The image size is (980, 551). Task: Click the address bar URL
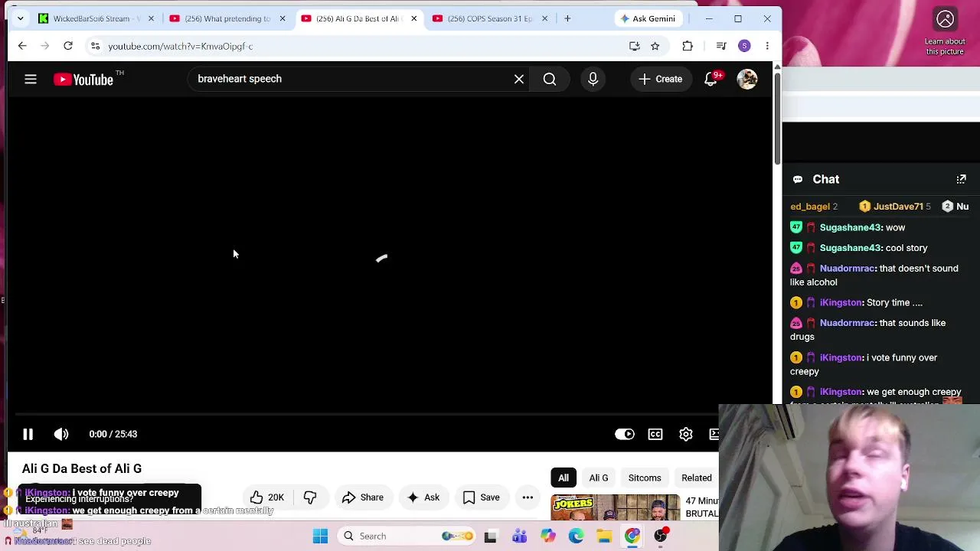181,46
